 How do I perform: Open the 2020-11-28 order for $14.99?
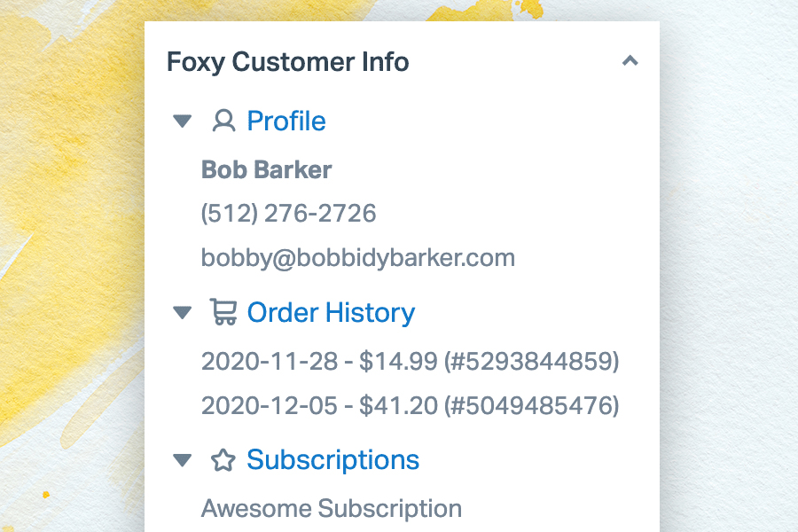click(x=411, y=362)
